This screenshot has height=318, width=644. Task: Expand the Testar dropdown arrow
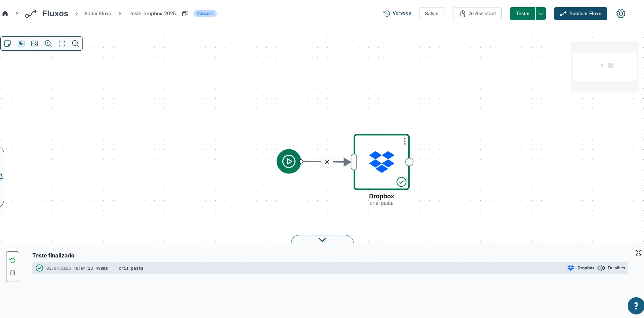click(x=541, y=14)
